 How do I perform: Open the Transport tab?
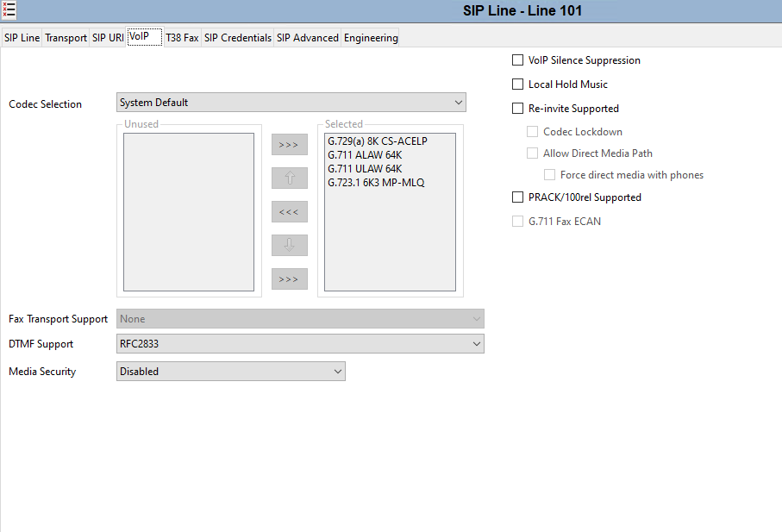66,38
